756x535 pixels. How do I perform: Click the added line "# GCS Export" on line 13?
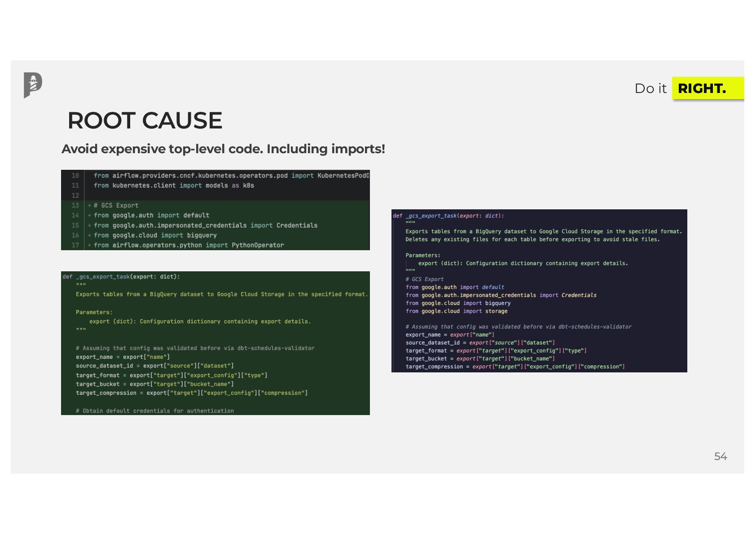[x=116, y=205]
